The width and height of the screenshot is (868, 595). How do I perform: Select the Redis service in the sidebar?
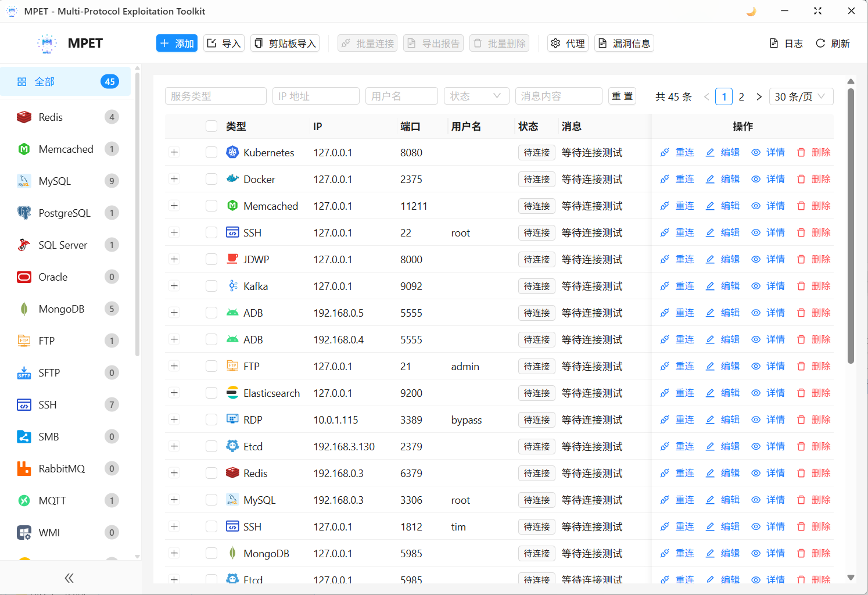[x=51, y=117]
